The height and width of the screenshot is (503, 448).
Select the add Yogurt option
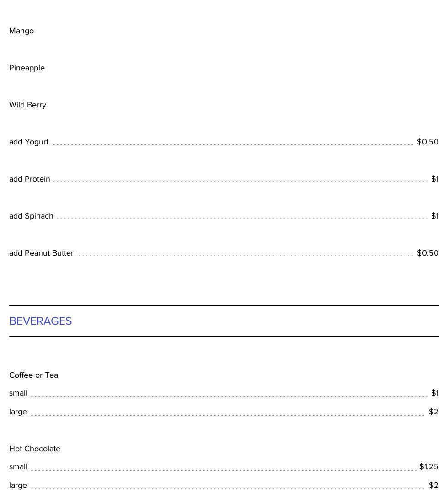(x=29, y=142)
